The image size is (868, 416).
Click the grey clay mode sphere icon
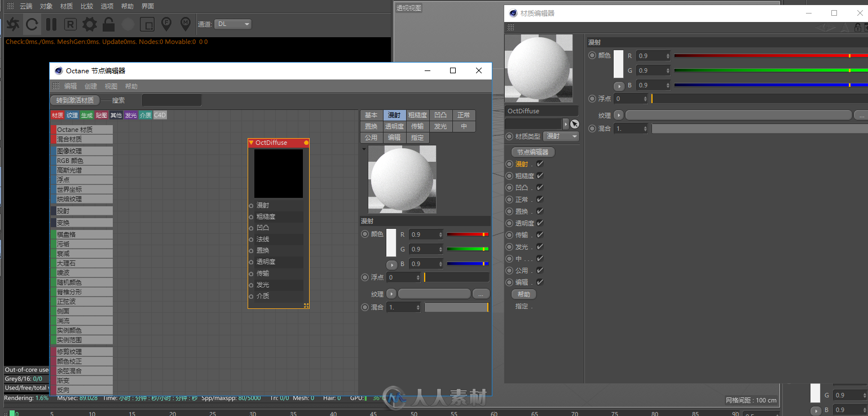pyautogui.click(x=128, y=24)
